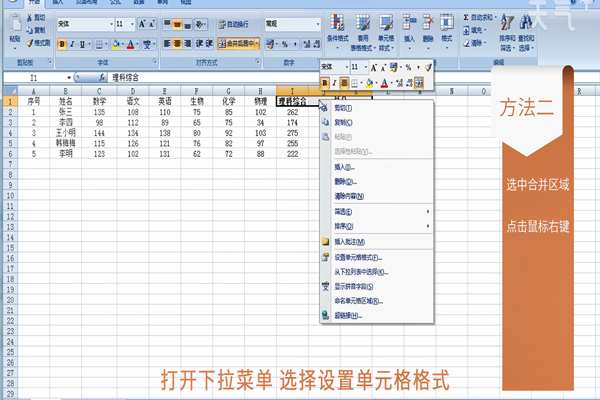
Task: Click ribbon Decrease Font Size icon
Action: [x=152, y=24]
